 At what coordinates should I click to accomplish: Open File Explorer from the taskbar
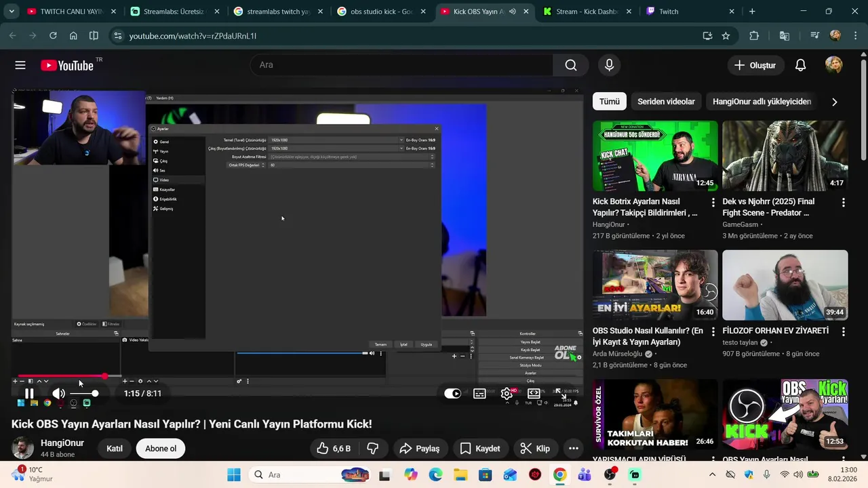460,474
